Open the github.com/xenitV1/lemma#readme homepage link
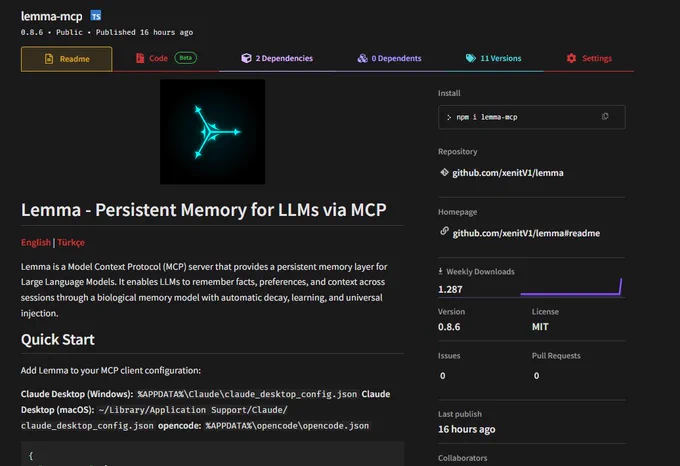This screenshot has height=466, width=680. coord(526,233)
